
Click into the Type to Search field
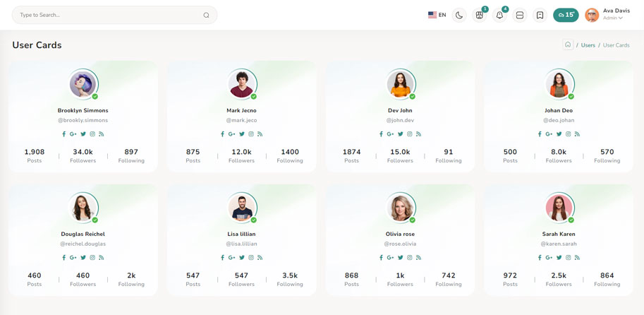click(x=106, y=15)
